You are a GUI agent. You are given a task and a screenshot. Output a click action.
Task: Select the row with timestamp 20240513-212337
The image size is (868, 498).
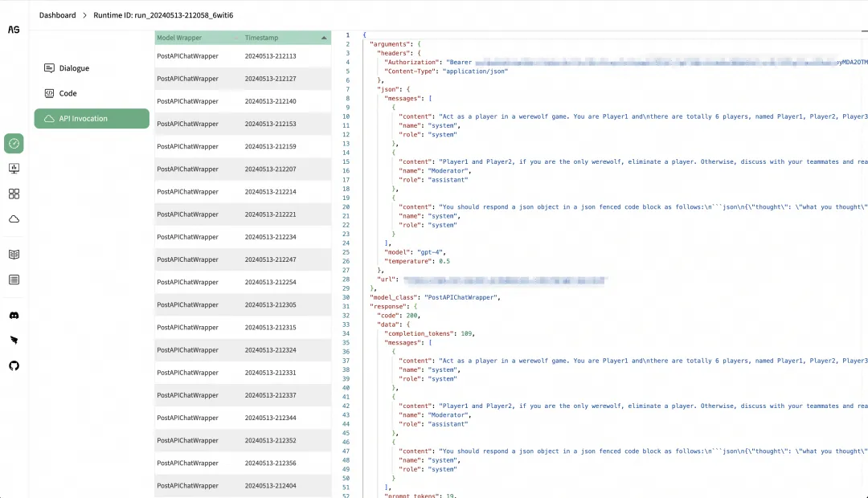(243, 395)
